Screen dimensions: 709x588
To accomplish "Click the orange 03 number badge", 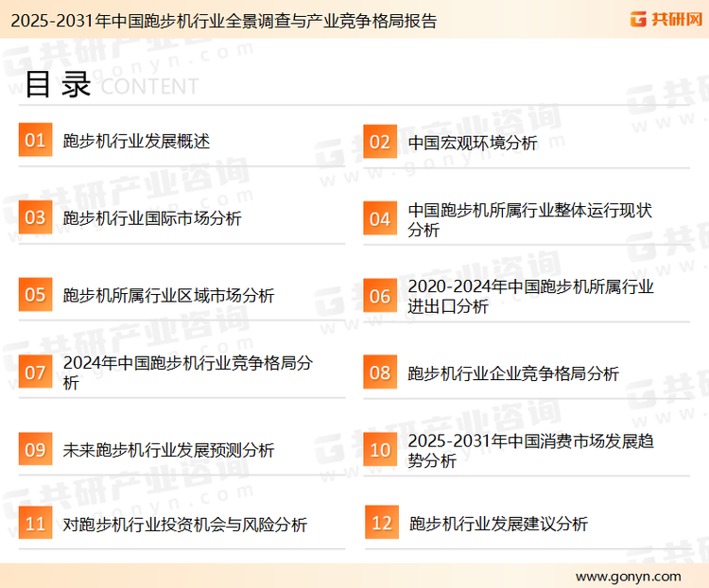I will 35,217.
